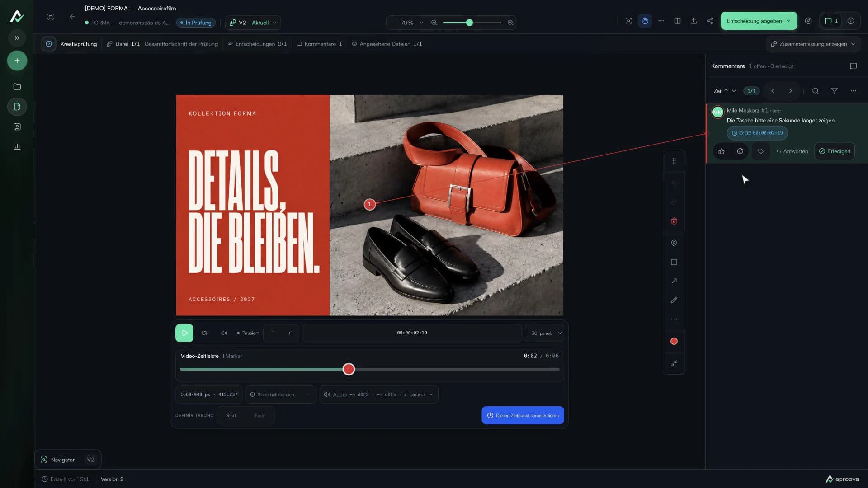Click the aproova logo in sidebar
The width and height of the screenshot is (868, 488).
tap(17, 16)
